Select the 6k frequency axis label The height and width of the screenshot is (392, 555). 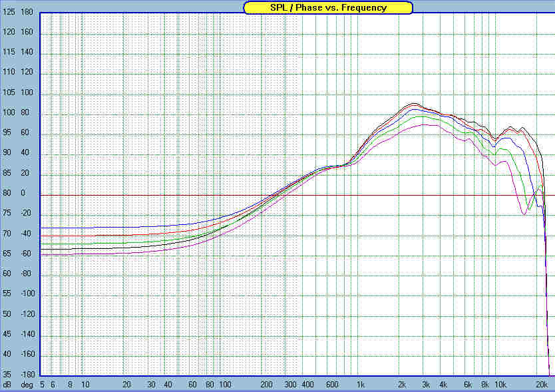tap(468, 385)
